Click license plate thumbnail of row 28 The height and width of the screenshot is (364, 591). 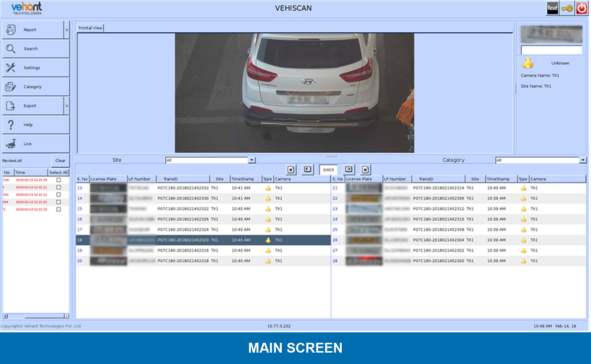(364, 261)
